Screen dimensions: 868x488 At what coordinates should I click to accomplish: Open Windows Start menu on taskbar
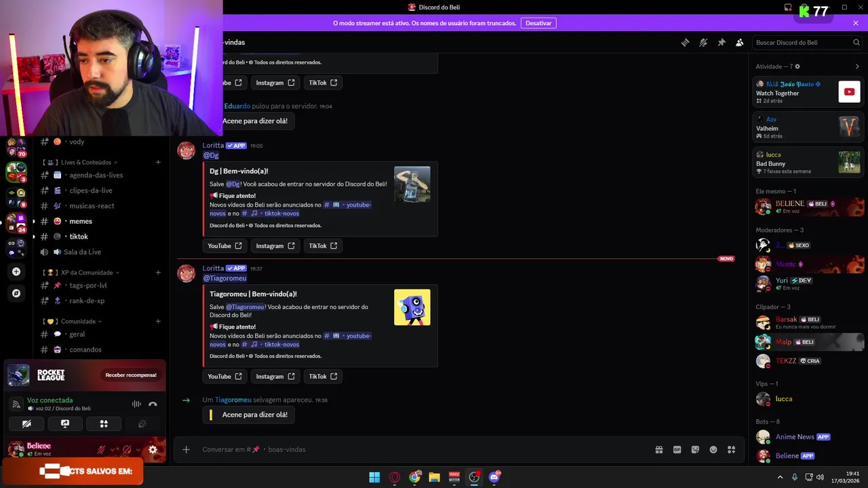[x=374, y=477]
